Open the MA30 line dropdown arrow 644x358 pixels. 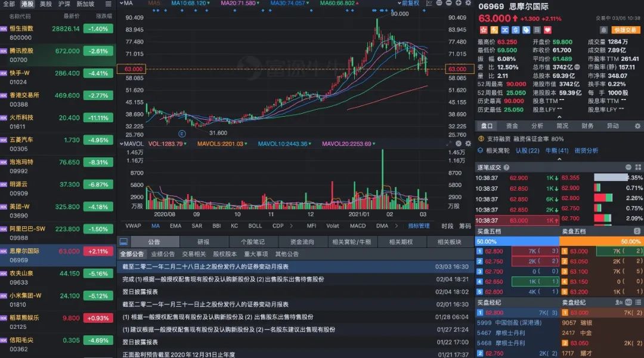[307, 4]
